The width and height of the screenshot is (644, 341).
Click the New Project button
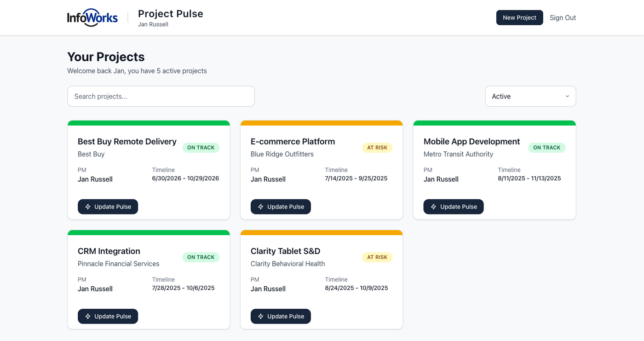519,17
